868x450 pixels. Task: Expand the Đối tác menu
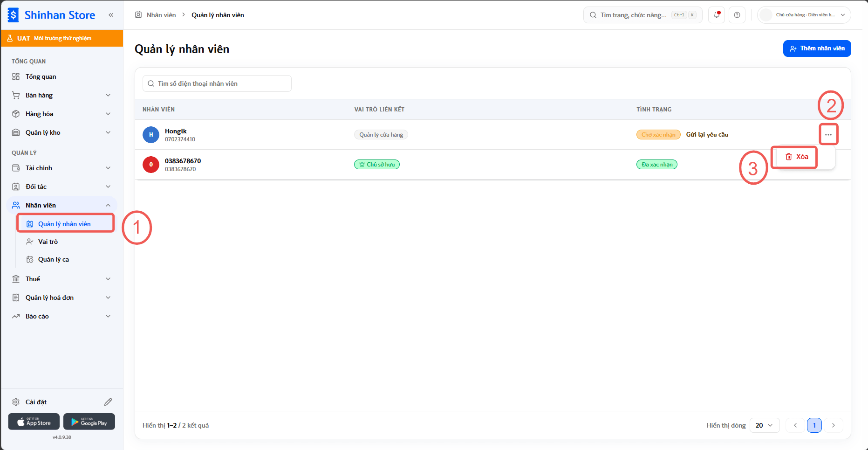(62, 187)
